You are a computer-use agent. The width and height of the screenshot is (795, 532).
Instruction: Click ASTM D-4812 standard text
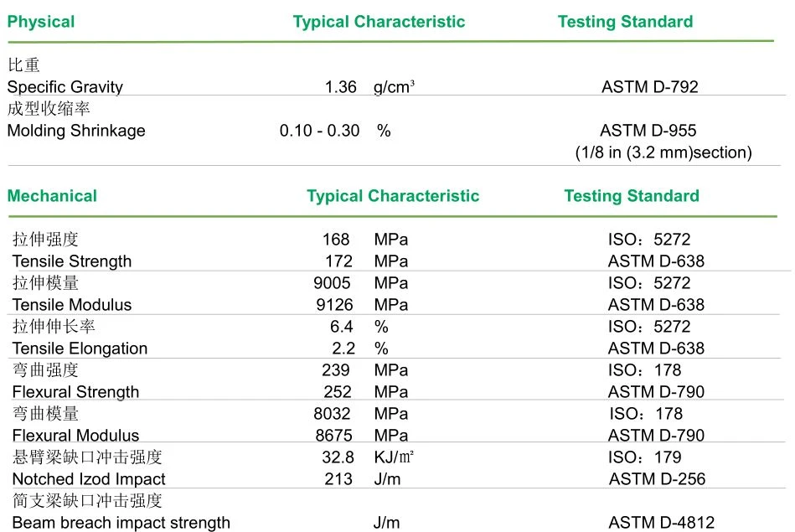pyautogui.click(x=661, y=522)
